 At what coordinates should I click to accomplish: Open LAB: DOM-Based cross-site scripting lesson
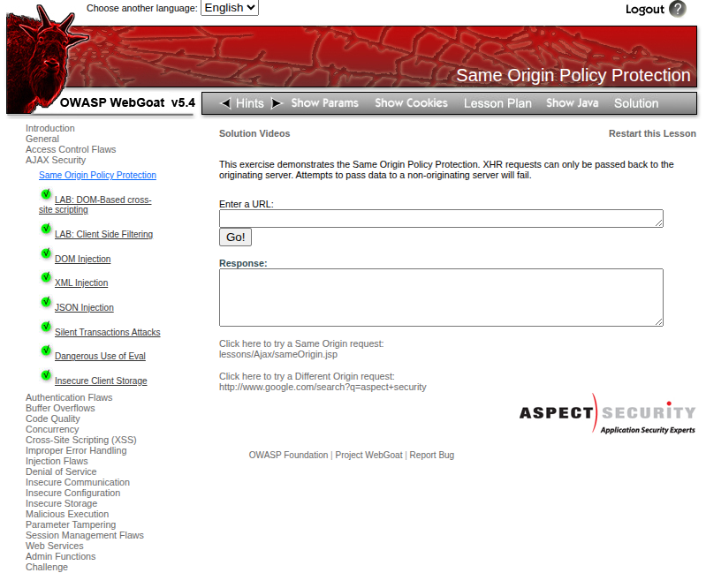point(95,205)
